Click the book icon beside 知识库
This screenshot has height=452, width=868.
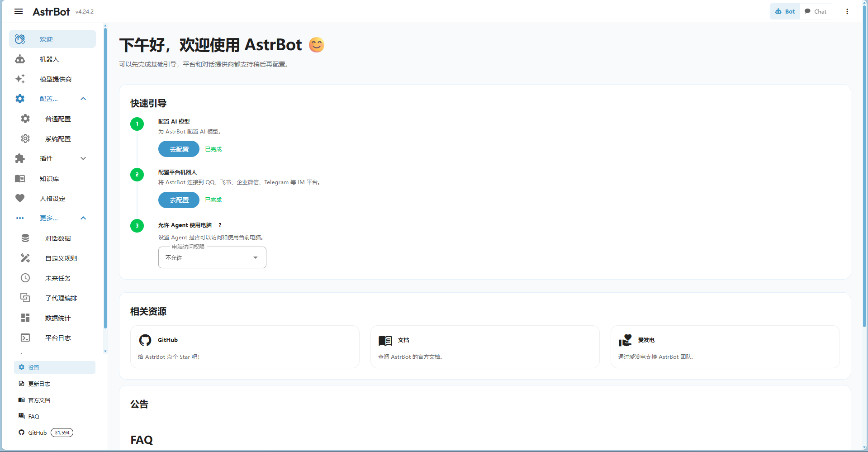(20, 179)
